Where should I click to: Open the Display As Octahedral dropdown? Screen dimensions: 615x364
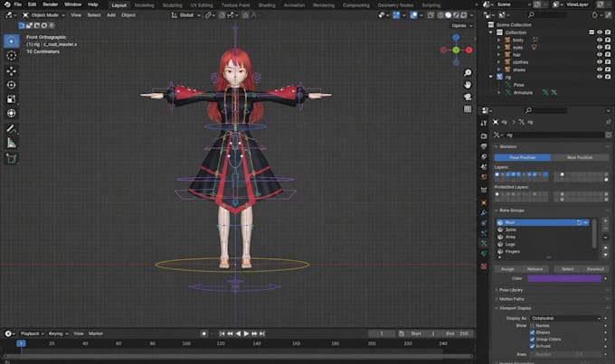click(x=566, y=319)
